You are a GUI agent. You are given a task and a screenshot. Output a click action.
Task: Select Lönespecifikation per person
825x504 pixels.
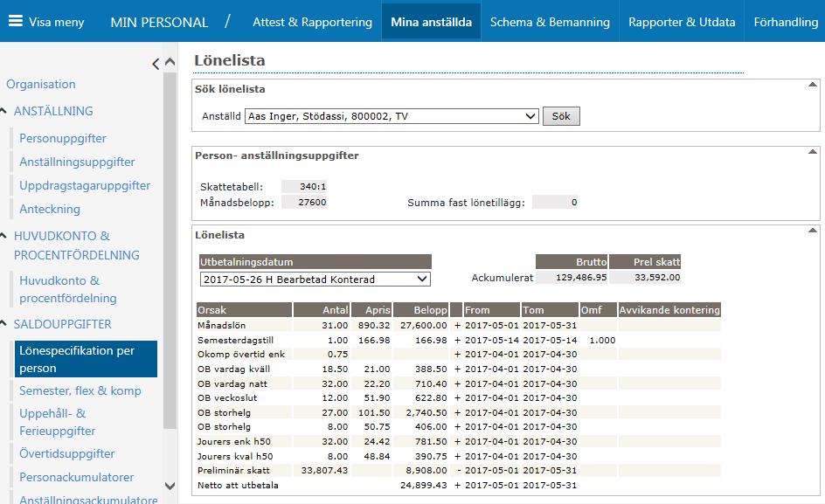click(86, 359)
